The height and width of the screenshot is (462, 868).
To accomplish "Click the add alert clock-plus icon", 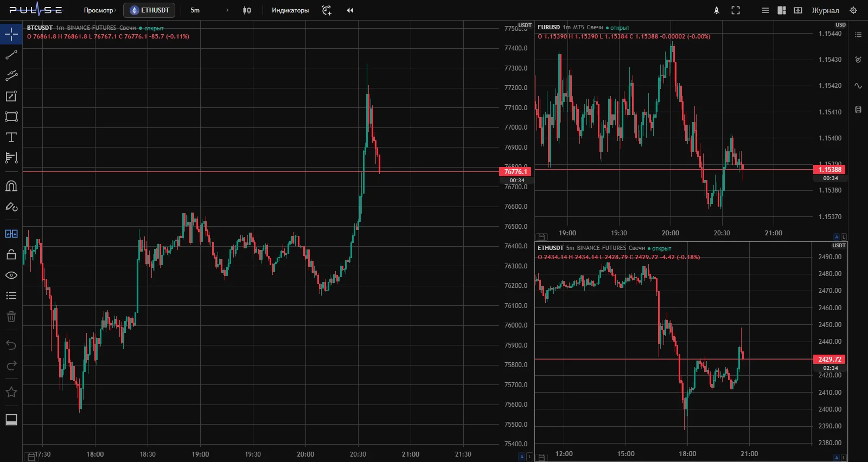I will pos(327,10).
